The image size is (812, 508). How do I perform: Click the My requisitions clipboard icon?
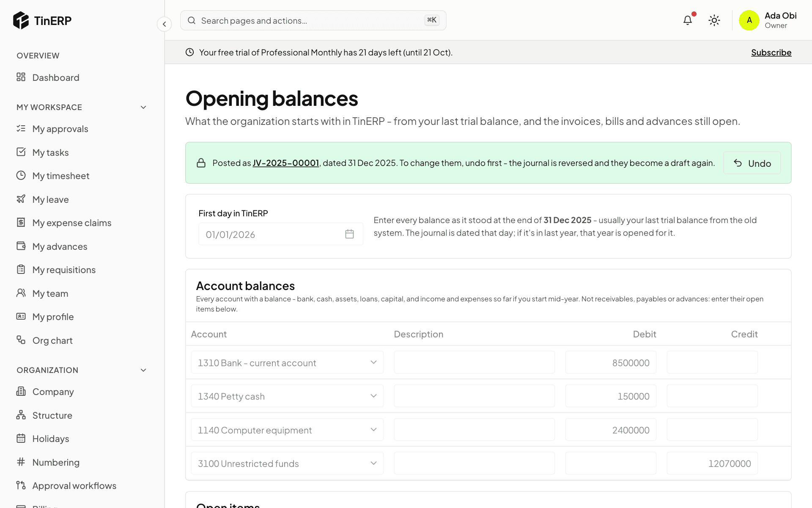(21, 269)
